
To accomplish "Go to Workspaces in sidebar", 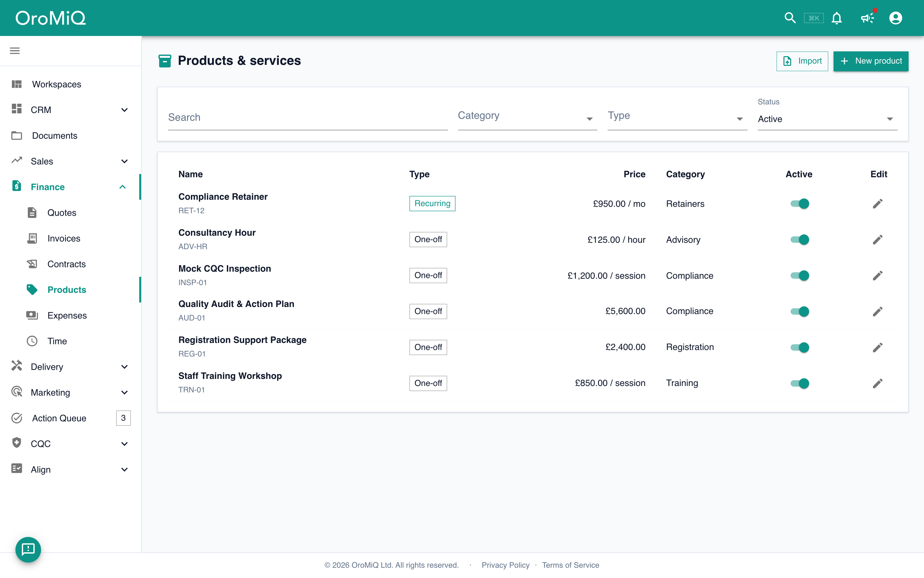I will coord(71,84).
